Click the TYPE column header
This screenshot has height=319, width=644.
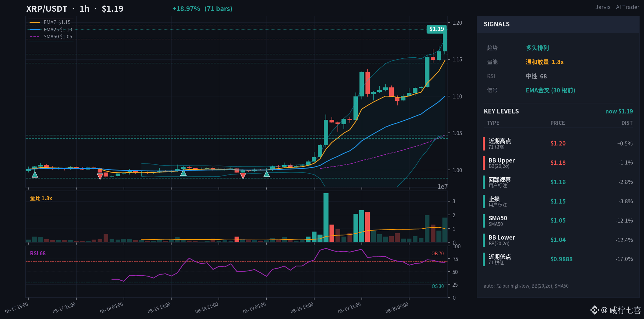(x=493, y=123)
